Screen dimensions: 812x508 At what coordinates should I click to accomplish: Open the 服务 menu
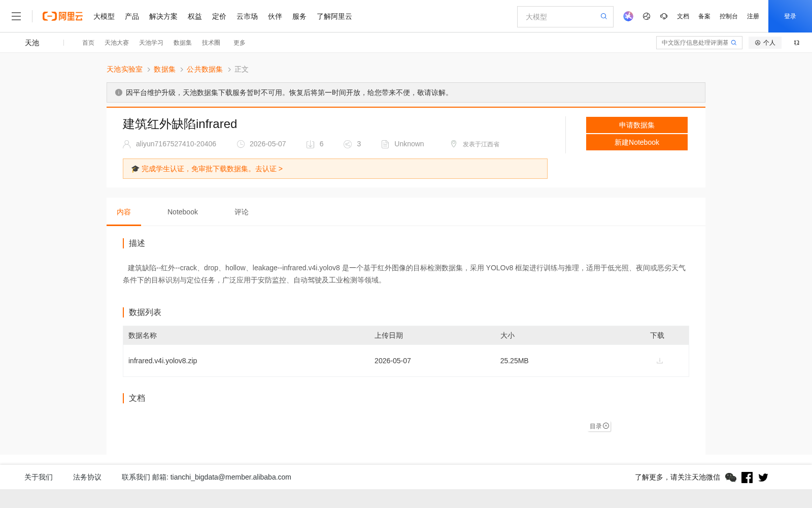(x=299, y=16)
